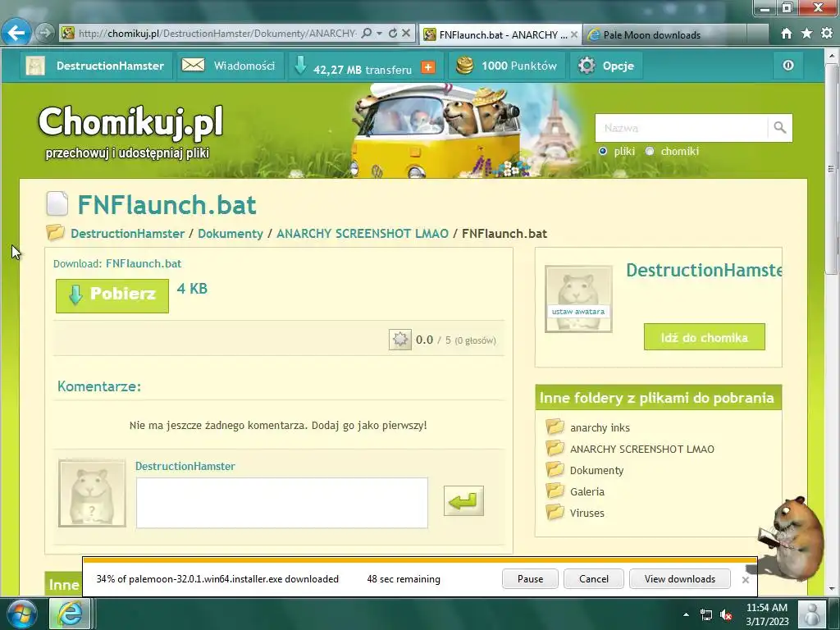
Task: Cancel the palemoon download
Action: point(594,579)
